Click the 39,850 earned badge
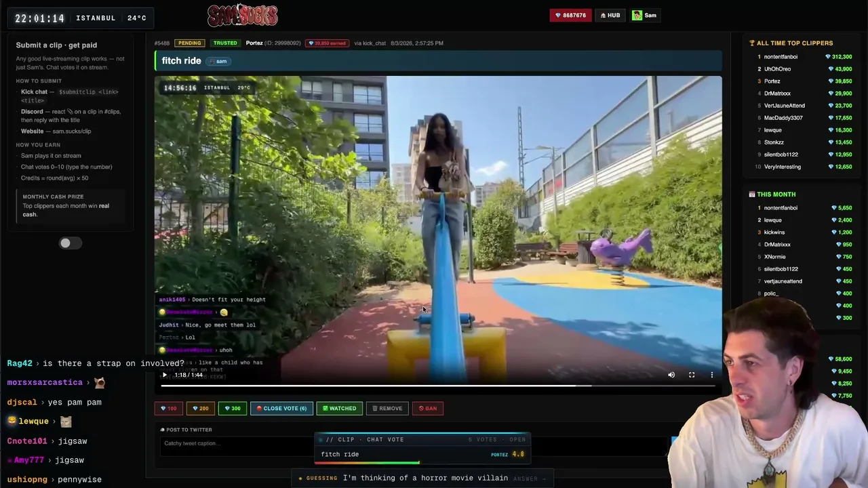 click(327, 43)
